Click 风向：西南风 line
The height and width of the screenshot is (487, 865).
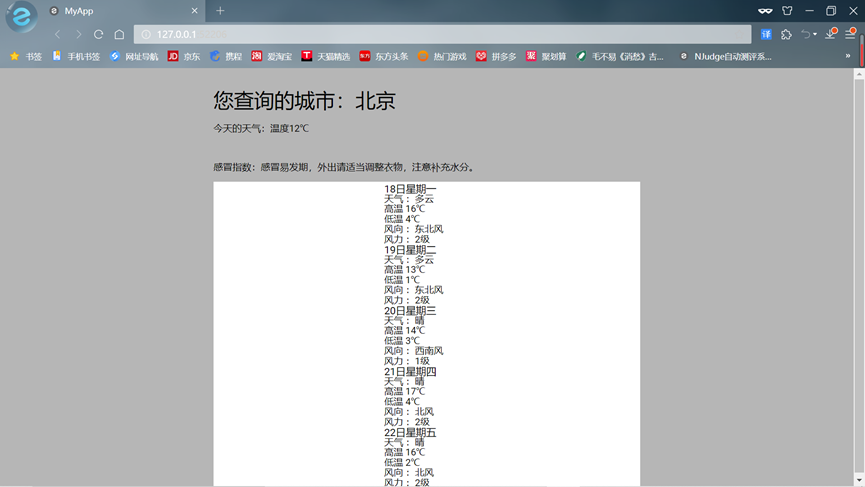coord(414,351)
